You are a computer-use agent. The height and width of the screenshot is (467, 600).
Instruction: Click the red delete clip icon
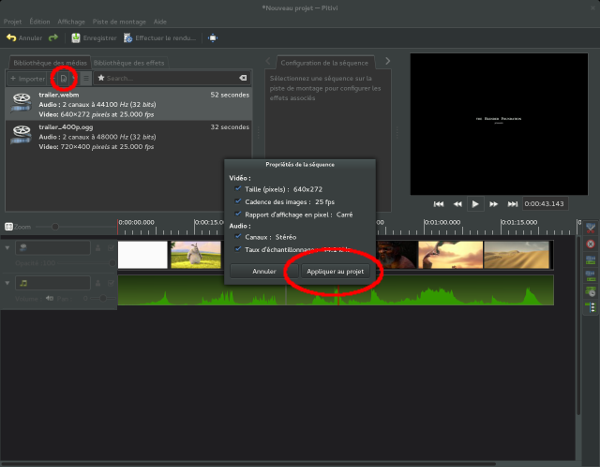(590, 244)
